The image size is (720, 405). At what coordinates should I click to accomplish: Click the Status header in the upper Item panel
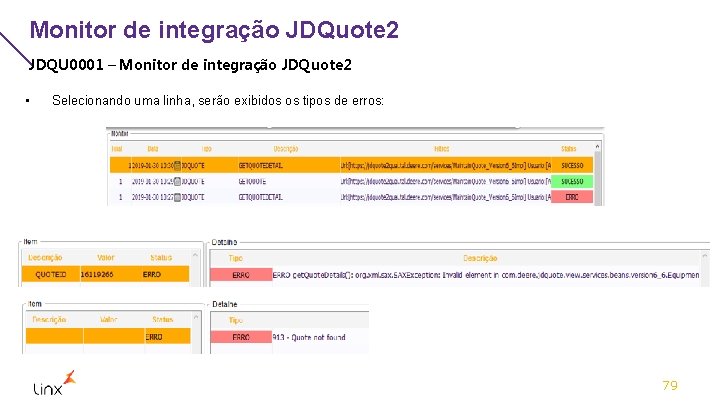pyautogui.click(x=161, y=258)
